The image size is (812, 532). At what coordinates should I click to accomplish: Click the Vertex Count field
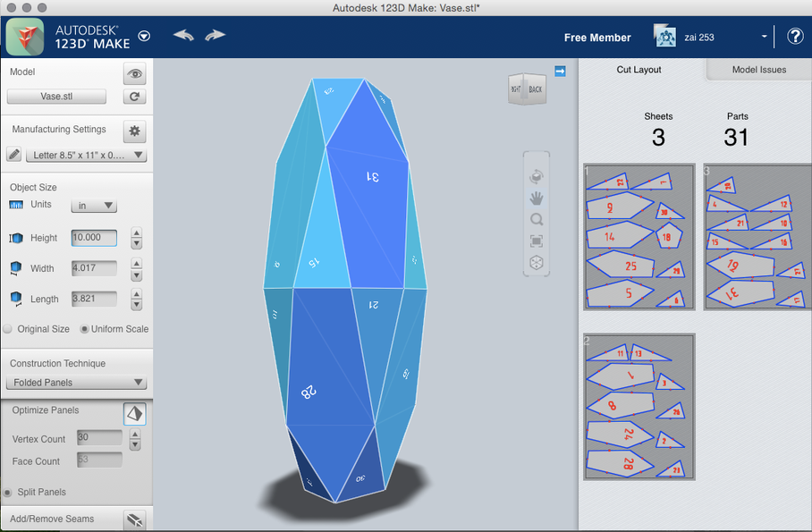(99, 437)
